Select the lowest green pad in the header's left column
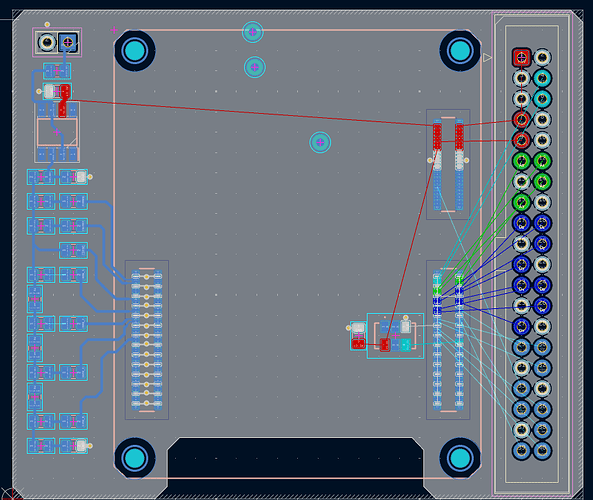 (x=522, y=202)
